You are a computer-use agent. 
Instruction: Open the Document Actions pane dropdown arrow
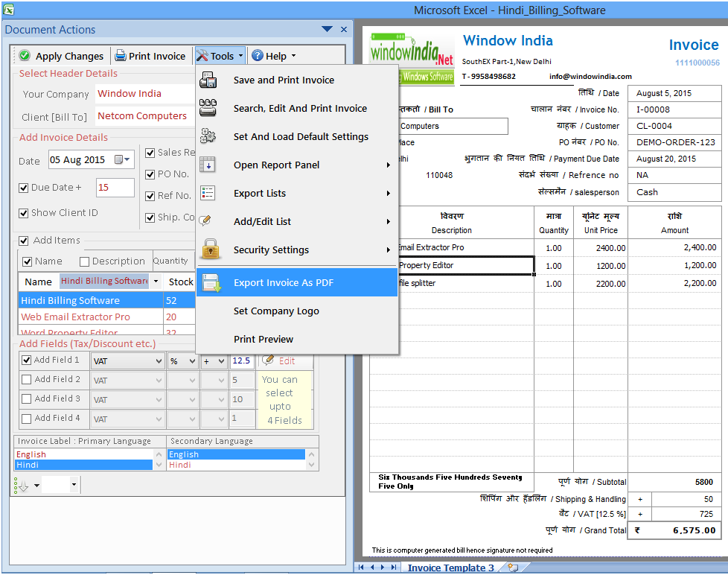[x=327, y=29]
